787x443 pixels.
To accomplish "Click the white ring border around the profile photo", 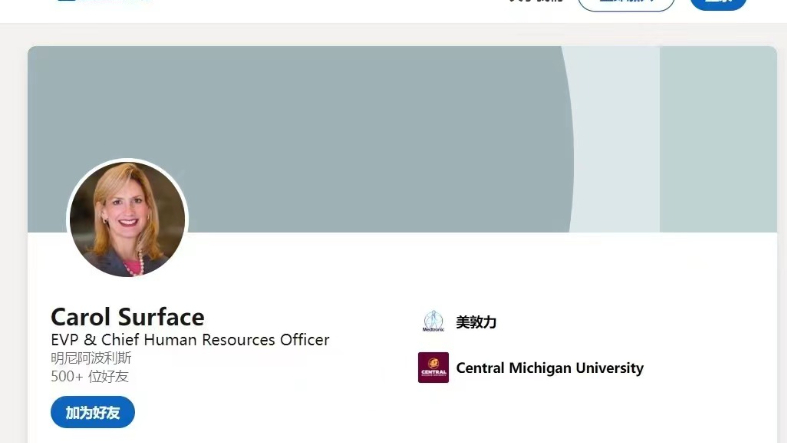I will tap(127, 161).
